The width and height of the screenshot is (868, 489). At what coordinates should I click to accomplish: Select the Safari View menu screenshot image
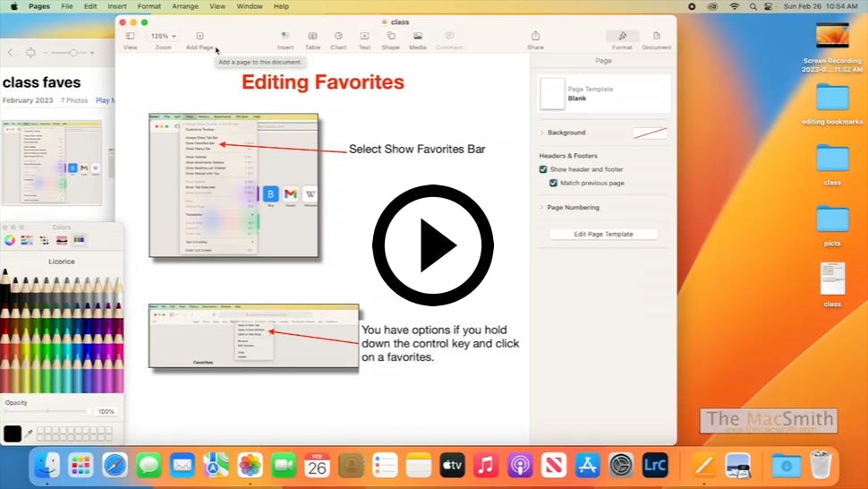pos(234,185)
